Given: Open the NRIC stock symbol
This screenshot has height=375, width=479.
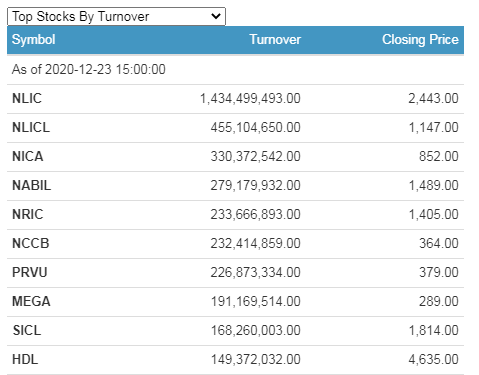Looking at the screenshot, I should point(28,214).
